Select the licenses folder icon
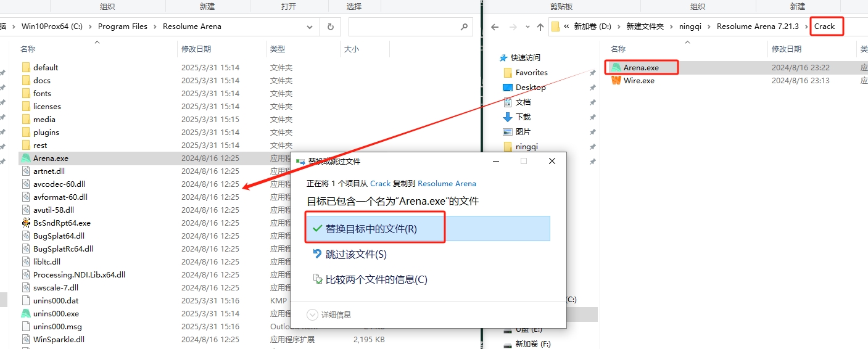This screenshot has height=349, width=868. (x=26, y=106)
